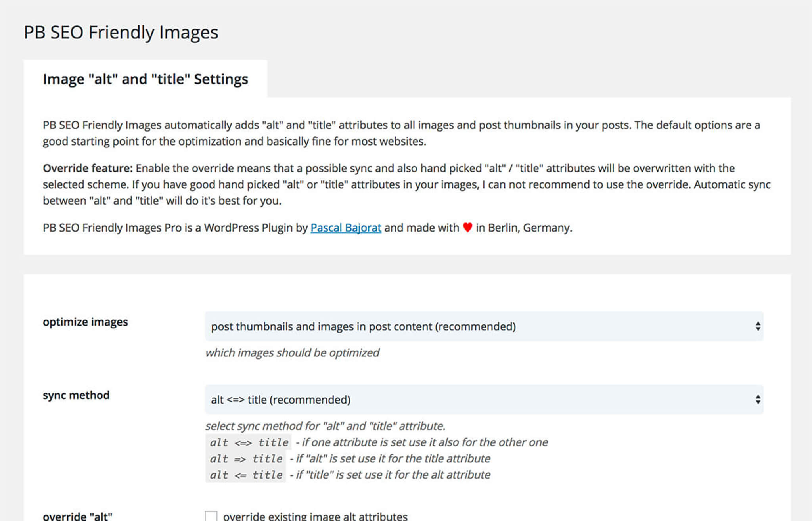Click the alt <= title code sample
Viewport: 812px width, 521px height.
pyautogui.click(x=246, y=475)
